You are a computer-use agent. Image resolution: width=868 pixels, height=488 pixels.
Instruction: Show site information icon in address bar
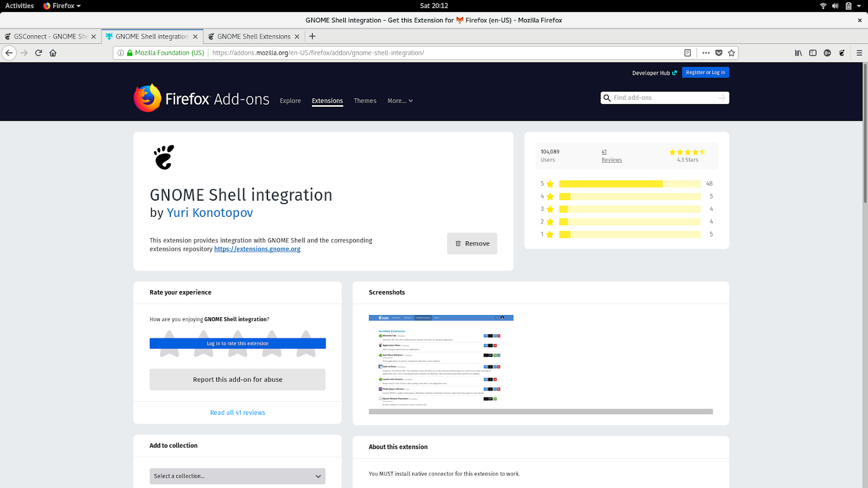[x=120, y=53]
